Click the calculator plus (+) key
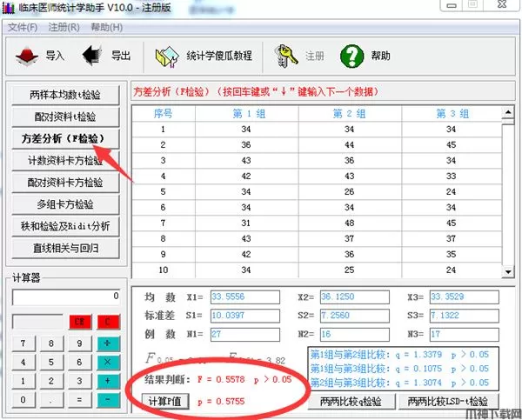522x420 pixels. click(x=108, y=381)
